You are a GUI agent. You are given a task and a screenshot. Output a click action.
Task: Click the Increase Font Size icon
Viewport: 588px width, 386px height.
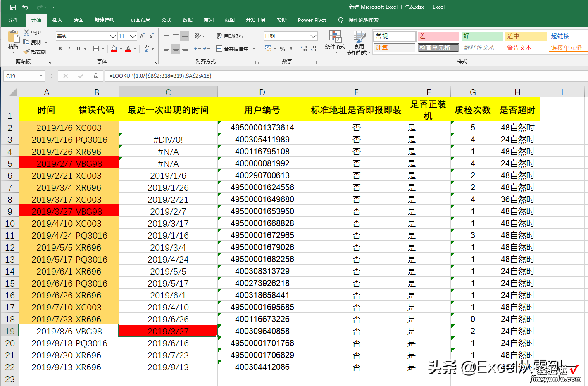(142, 36)
